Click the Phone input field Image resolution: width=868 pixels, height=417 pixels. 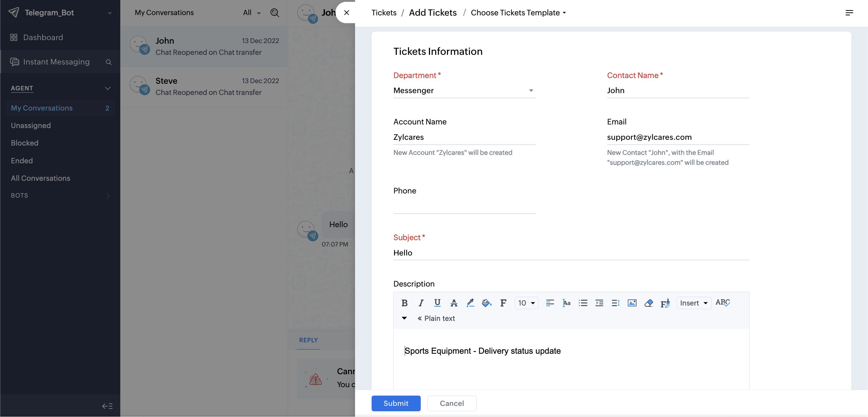(x=464, y=206)
